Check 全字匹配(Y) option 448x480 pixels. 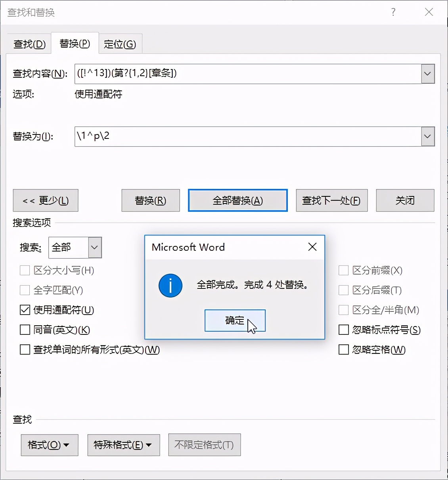tap(24, 290)
